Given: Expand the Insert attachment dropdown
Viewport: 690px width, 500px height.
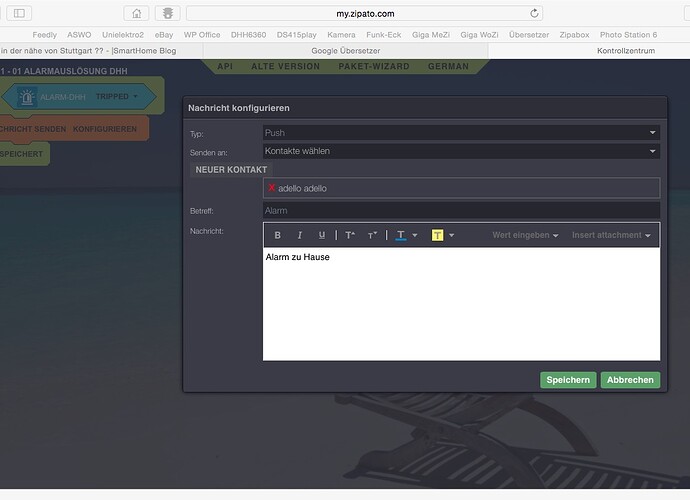Looking at the screenshot, I should tap(611, 235).
